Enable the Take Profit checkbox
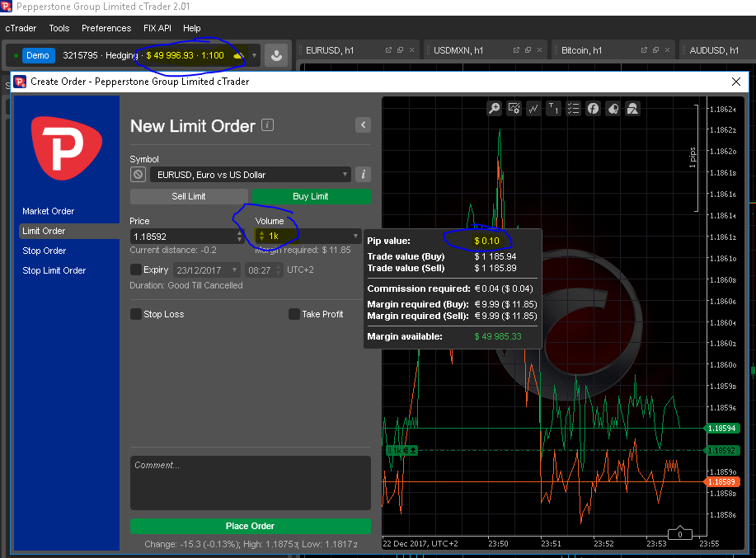The height and width of the screenshot is (558, 756). (294, 314)
